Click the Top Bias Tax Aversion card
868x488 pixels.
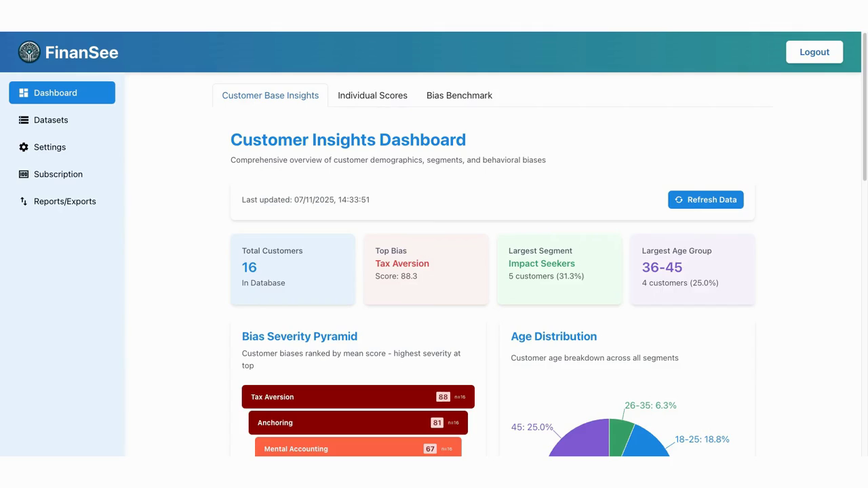click(x=426, y=268)
